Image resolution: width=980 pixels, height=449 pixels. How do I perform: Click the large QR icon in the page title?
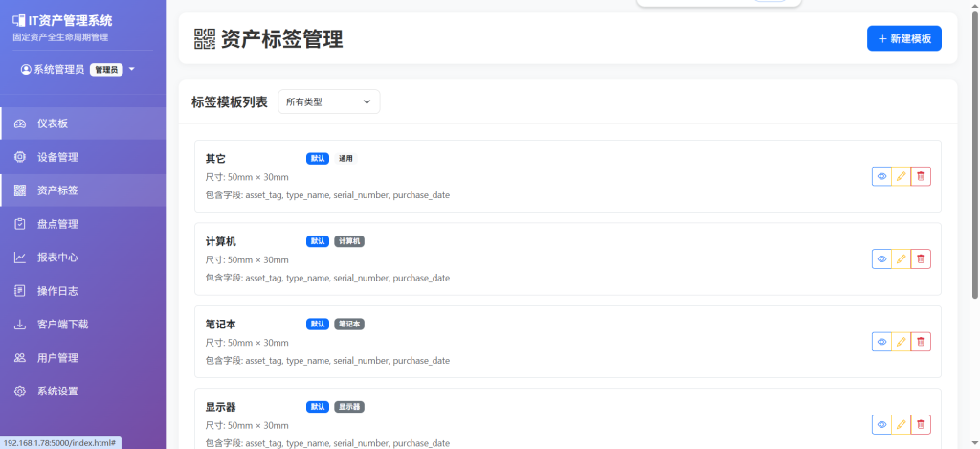pyautogui.click(x=205, y=38)
